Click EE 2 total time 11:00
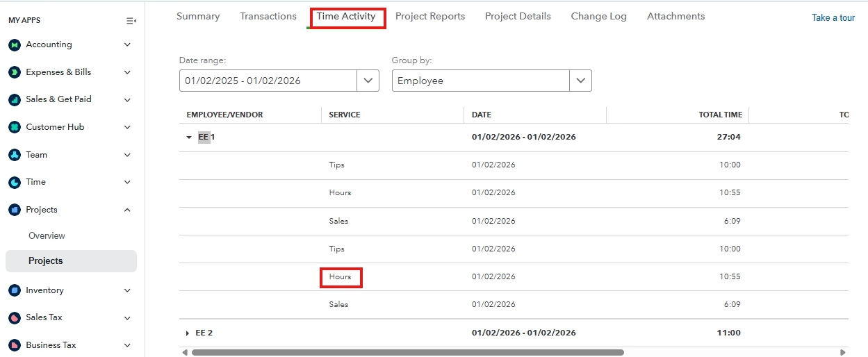This screenshot has width=868, height=357. 728,333
